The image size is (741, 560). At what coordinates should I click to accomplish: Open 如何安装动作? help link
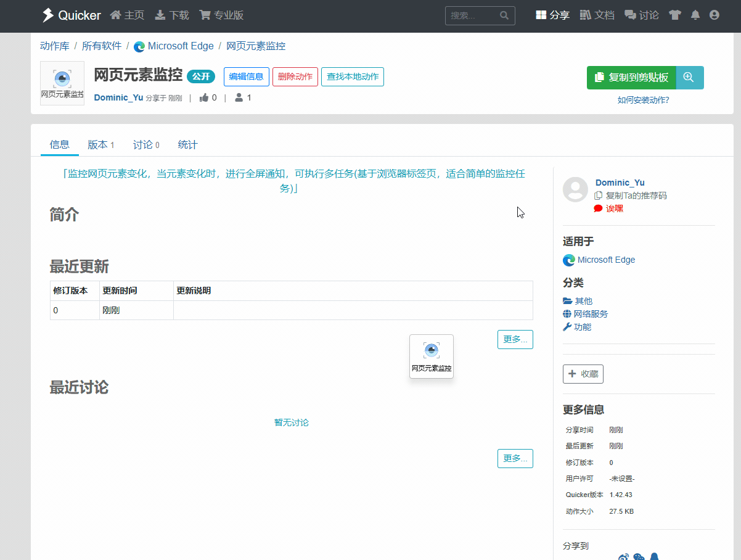[x=643, y=100]
